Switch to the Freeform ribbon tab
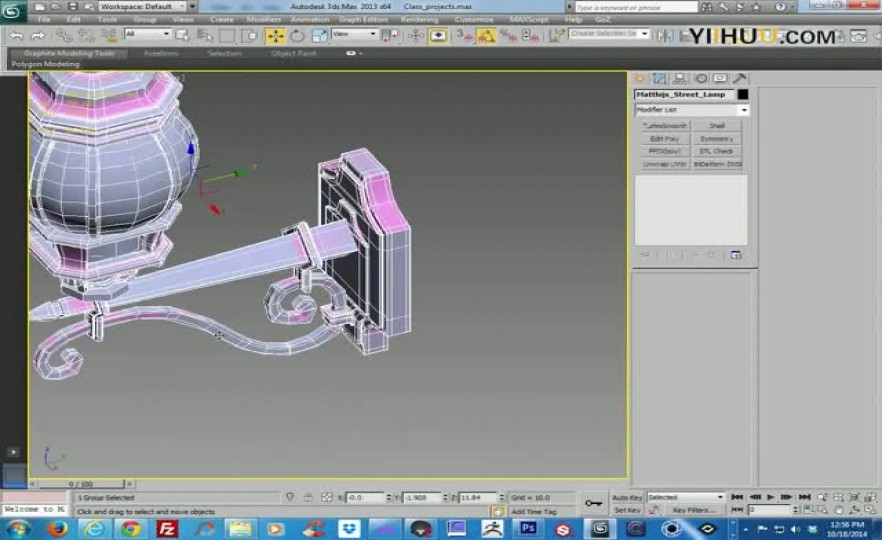Image resolution: width=882 pixels, height=540 pixels. pos(161,53)
